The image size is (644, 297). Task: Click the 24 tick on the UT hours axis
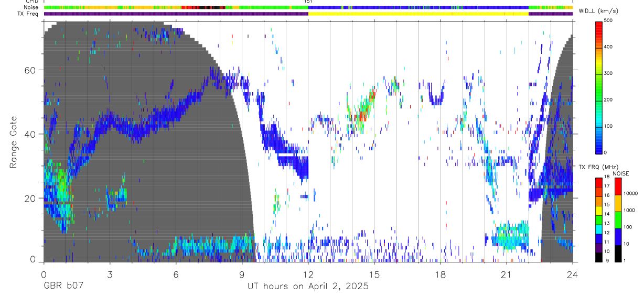pos(573,274)
